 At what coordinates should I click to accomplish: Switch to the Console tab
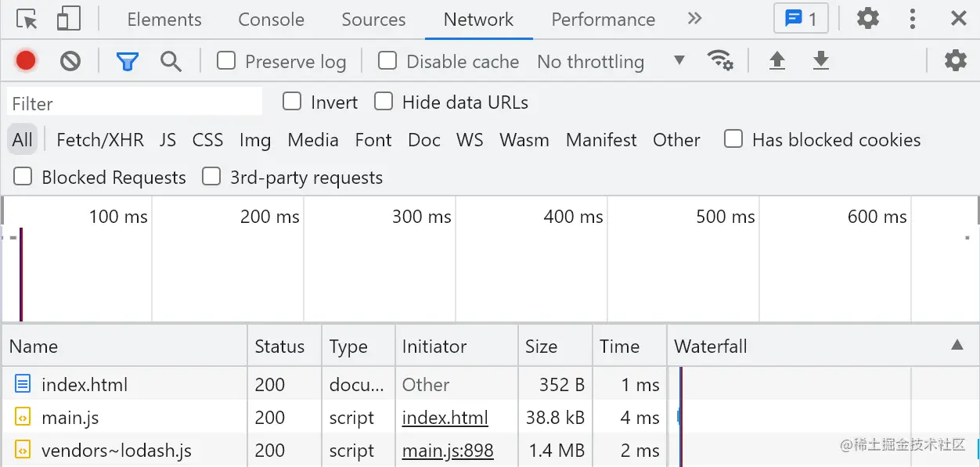271,20
